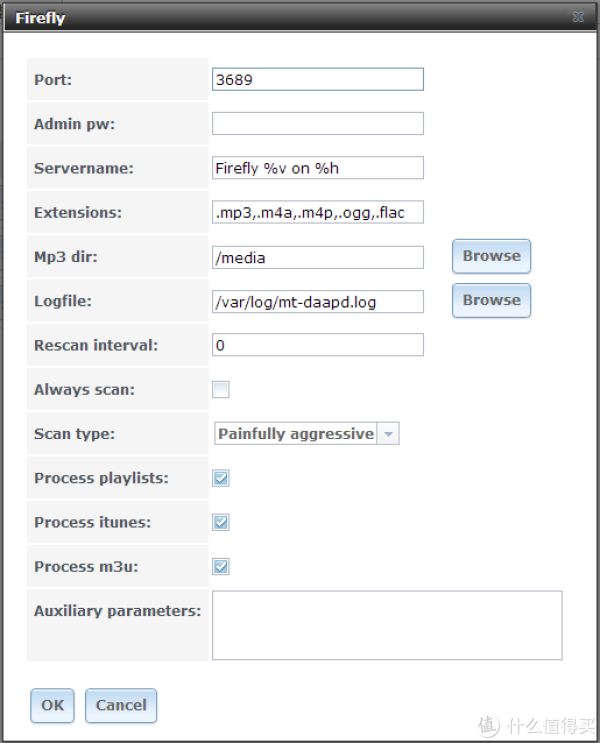Cancel the Firefly settings dialog

[121, 705]
